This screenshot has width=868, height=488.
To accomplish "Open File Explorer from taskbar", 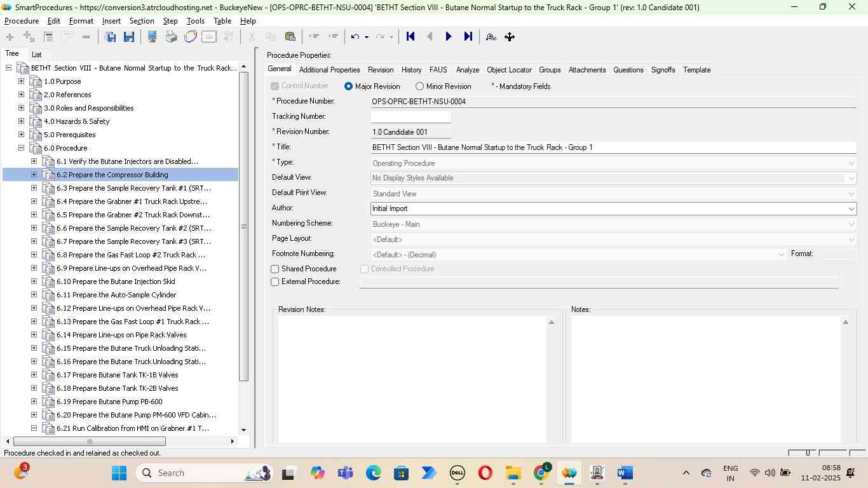I will pos(513,473).
